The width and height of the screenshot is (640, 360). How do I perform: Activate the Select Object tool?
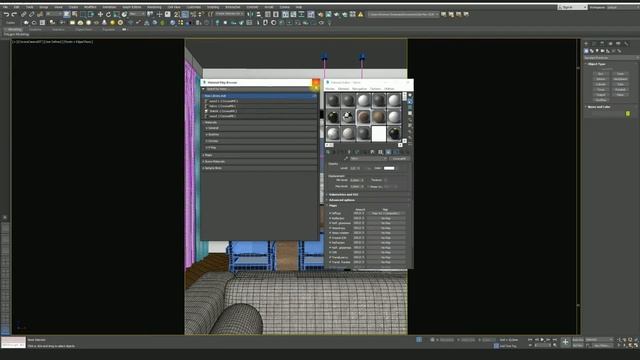click(67, 14)
